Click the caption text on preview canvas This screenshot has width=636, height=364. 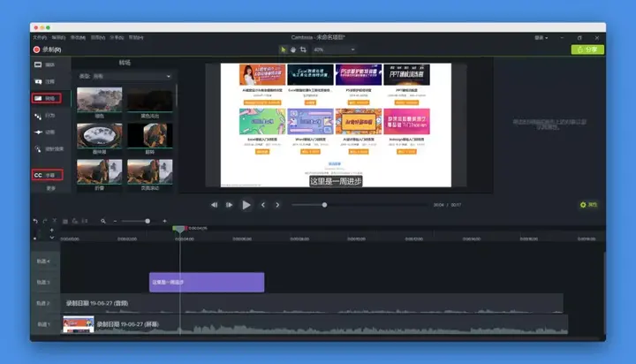[336, 181]
